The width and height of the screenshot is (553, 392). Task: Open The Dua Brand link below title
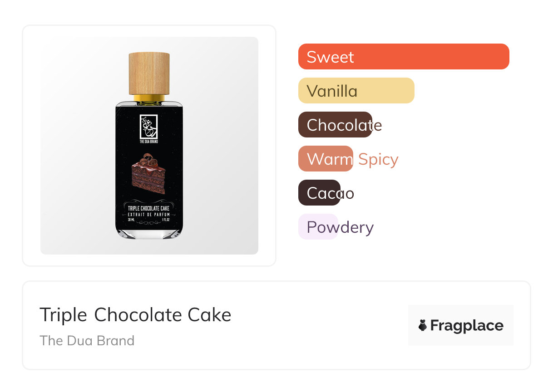point(87,340)
